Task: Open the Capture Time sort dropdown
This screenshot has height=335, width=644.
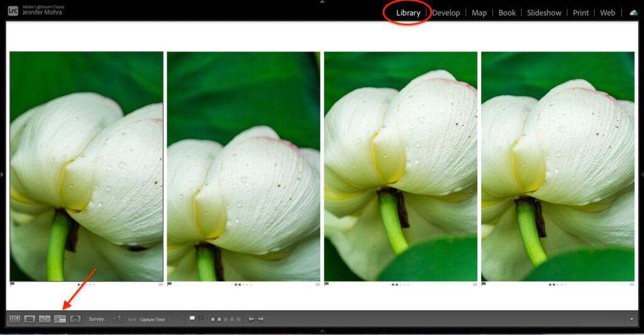Action: [155, 319]
